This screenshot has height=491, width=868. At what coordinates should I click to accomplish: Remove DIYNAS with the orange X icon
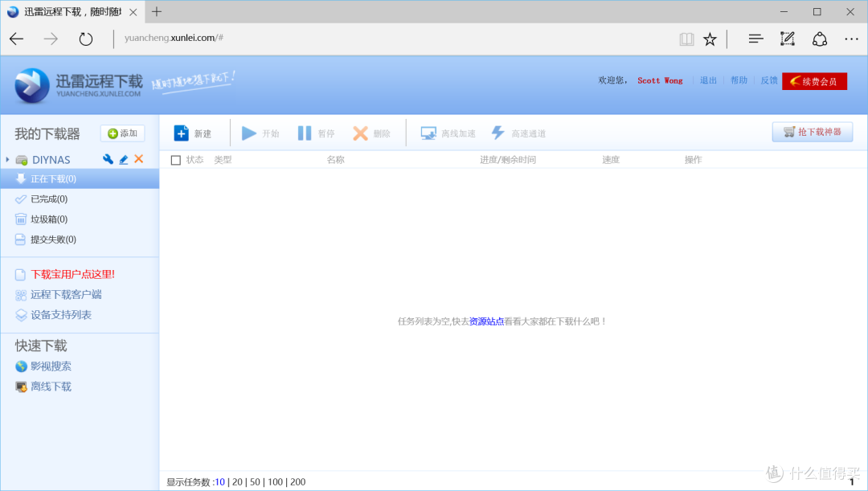tap(138, 159)
